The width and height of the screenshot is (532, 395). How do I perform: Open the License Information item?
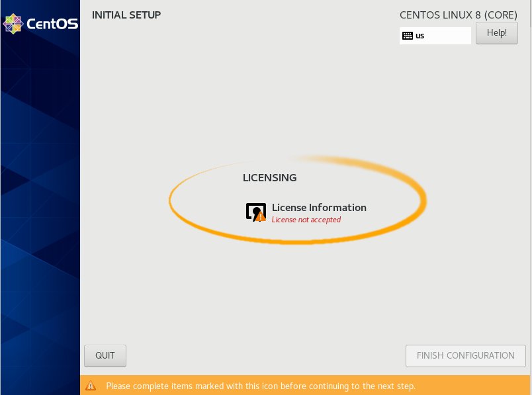click(306, 213)
